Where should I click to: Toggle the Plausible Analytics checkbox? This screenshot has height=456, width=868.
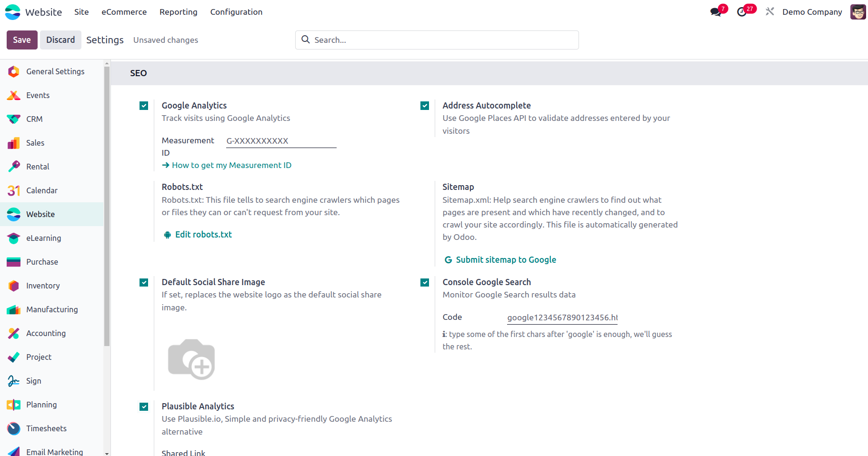[x=143, y=406]
